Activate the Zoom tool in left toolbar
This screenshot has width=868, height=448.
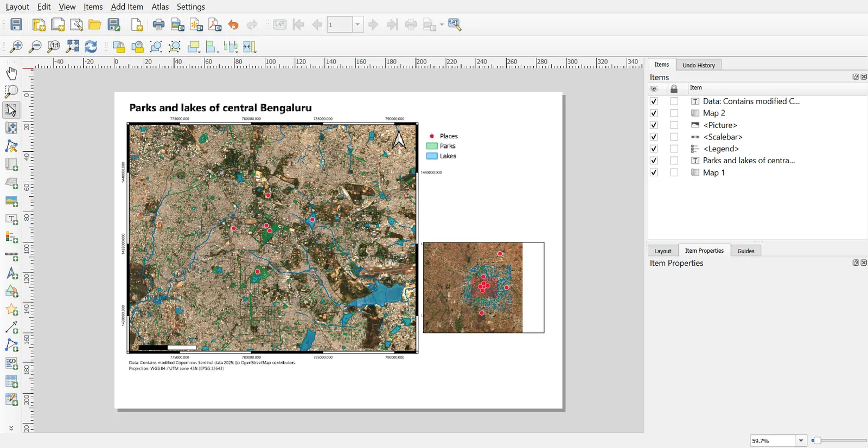tap(11, 91)
